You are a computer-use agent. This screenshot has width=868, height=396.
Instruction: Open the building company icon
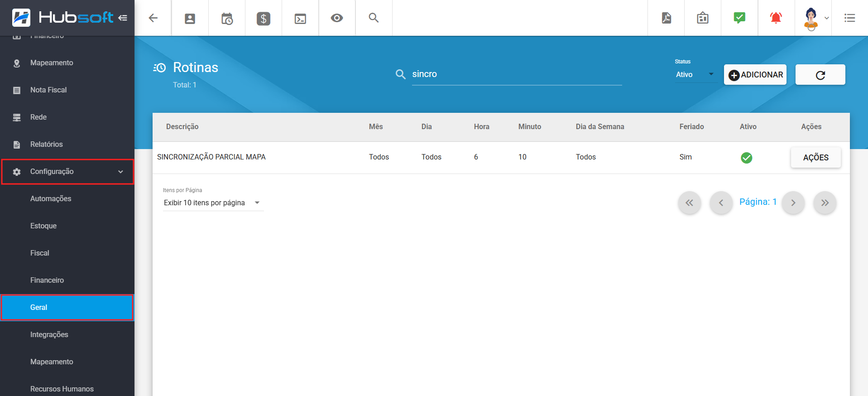click(703, 18)
